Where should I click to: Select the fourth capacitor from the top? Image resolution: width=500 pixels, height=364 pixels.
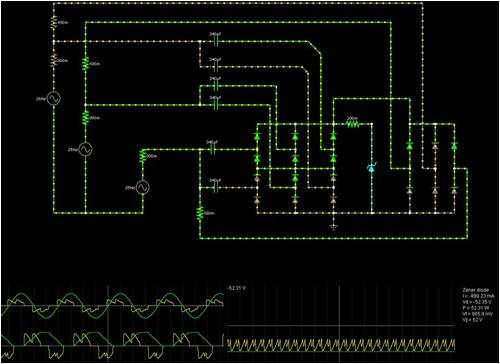tap(216, 105)
